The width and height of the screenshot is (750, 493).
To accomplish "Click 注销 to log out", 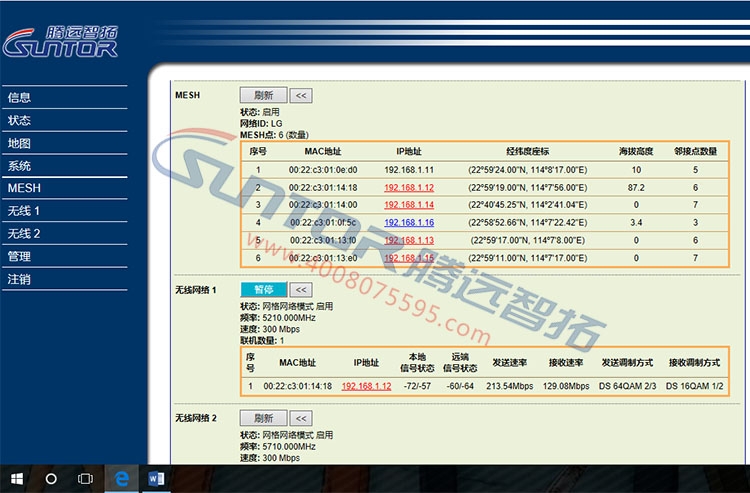I will [x=20, y=279].
